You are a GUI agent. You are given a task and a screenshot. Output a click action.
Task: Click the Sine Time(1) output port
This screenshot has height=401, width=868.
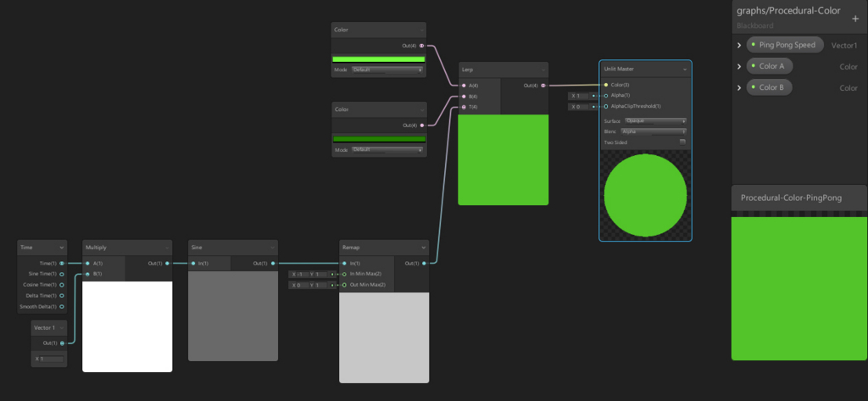[x=61, y=274]
